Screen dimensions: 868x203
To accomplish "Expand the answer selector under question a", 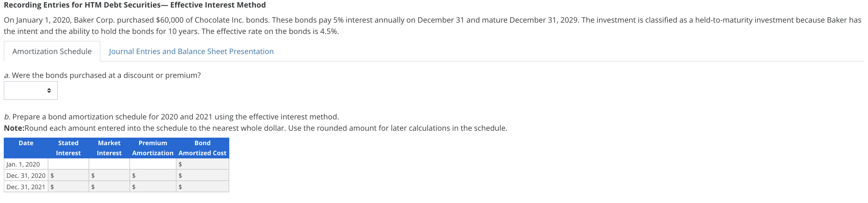I will click(30, 91).
